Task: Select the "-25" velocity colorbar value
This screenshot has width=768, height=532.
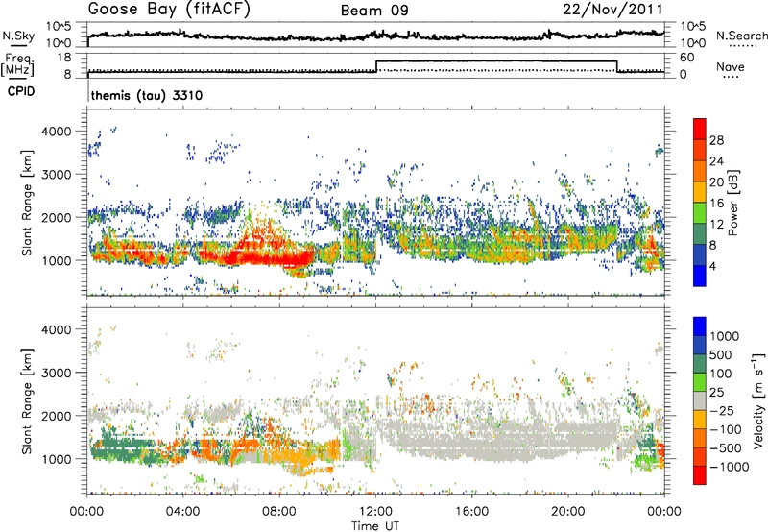Action: 721,411
